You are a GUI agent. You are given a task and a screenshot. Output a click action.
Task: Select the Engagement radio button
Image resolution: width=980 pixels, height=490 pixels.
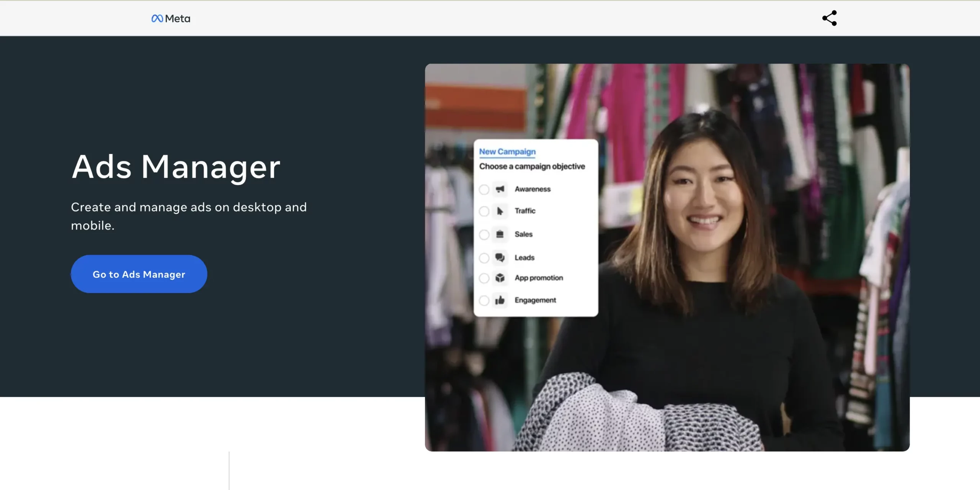(x=484, y=300)
